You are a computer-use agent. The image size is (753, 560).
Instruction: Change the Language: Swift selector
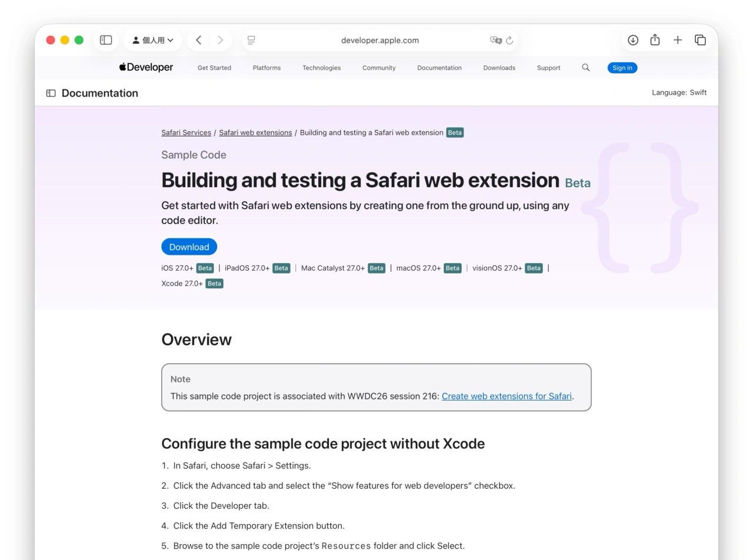pyautogui.click(x=679, y=92)
